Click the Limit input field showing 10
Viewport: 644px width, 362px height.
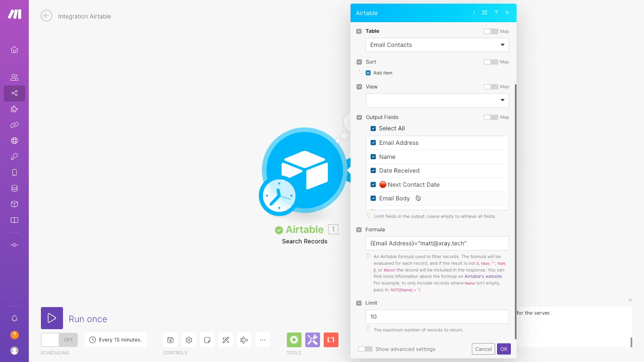pos(437,317)
